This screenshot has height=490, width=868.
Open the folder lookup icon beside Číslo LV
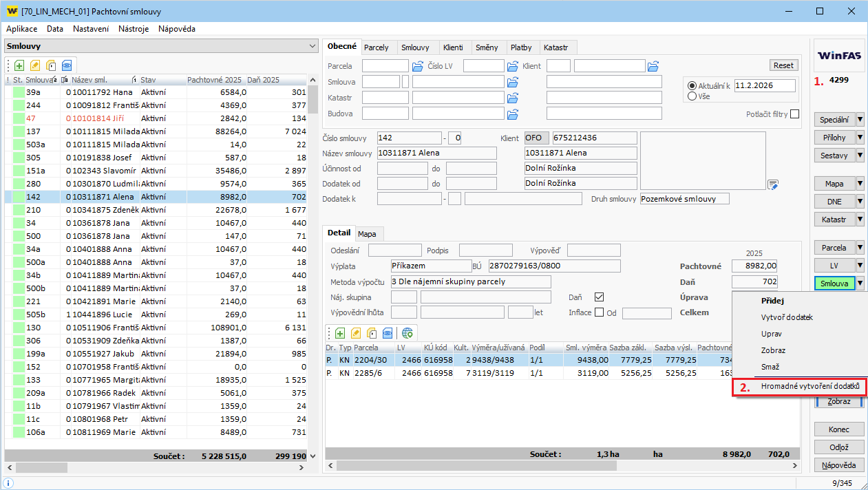pos(512,66)
